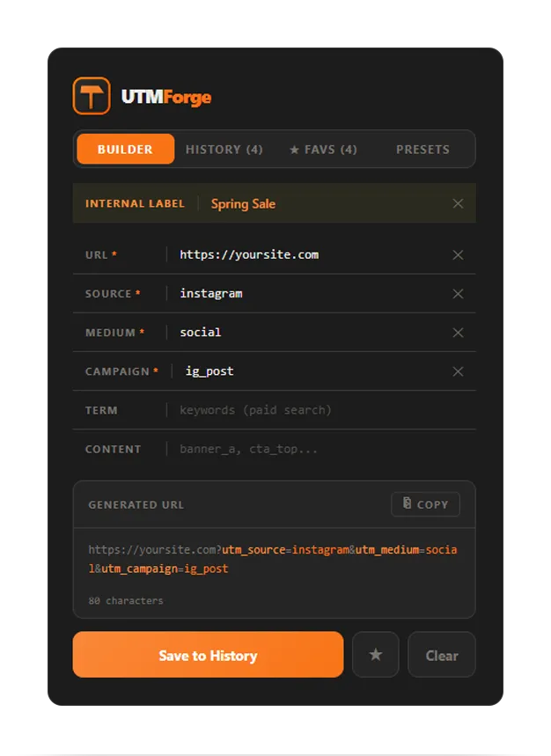Click the Campaign field containing ig_post
The width and height of the screenshot is (551, 756).
pos(313,371)
